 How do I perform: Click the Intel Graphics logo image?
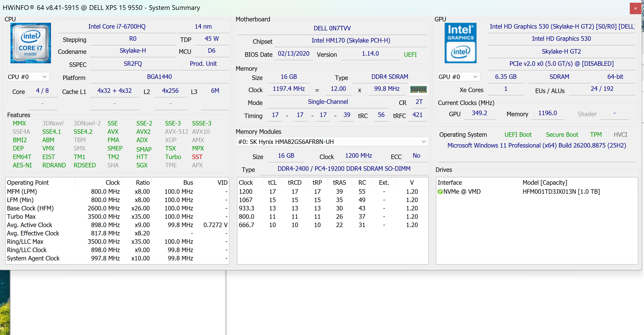point(460,43)
